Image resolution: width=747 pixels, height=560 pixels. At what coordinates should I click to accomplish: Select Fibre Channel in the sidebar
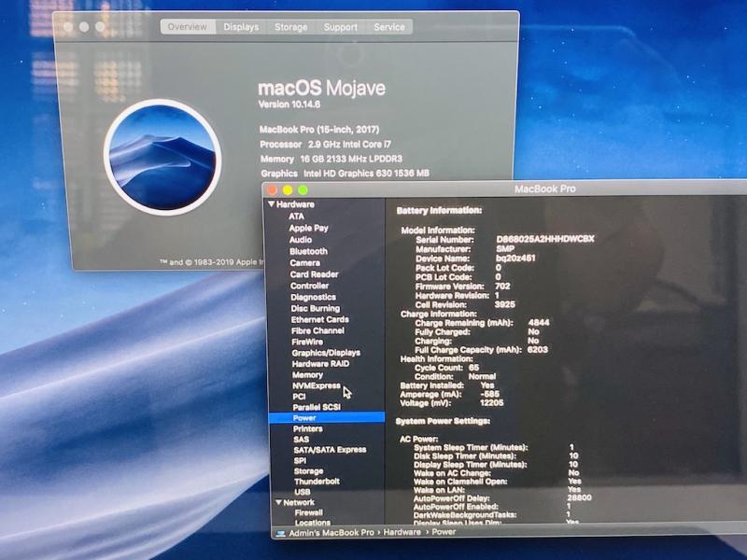(x=317, y=330)
